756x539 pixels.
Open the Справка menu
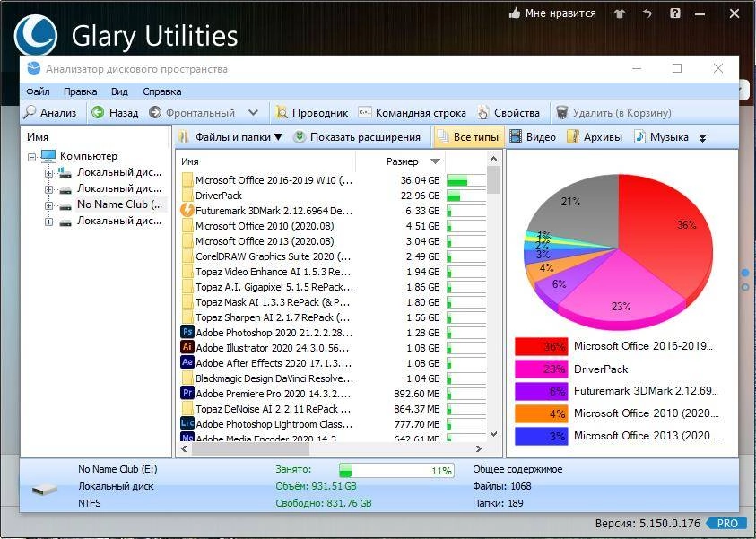pos(162,91)
